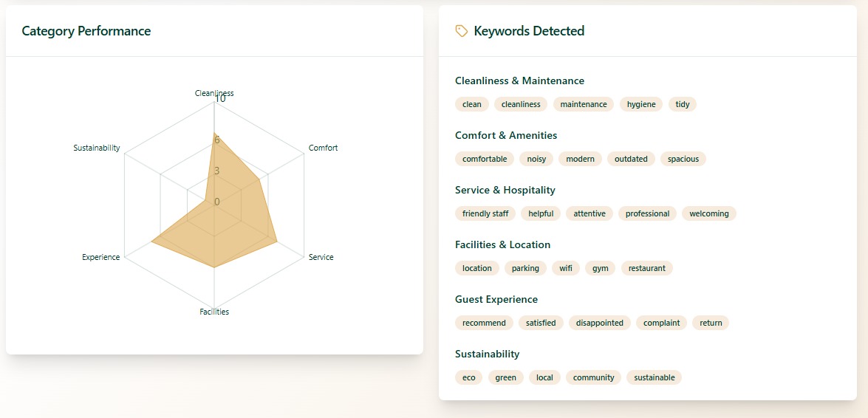Click the 'professional' keyword tag
The image size is (868, 418).
(647, 213)
